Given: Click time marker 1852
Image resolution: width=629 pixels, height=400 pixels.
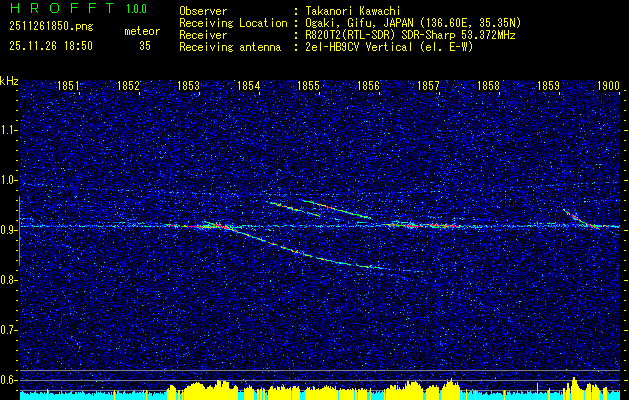Looking at the screenshot, I should click(128, 85).
